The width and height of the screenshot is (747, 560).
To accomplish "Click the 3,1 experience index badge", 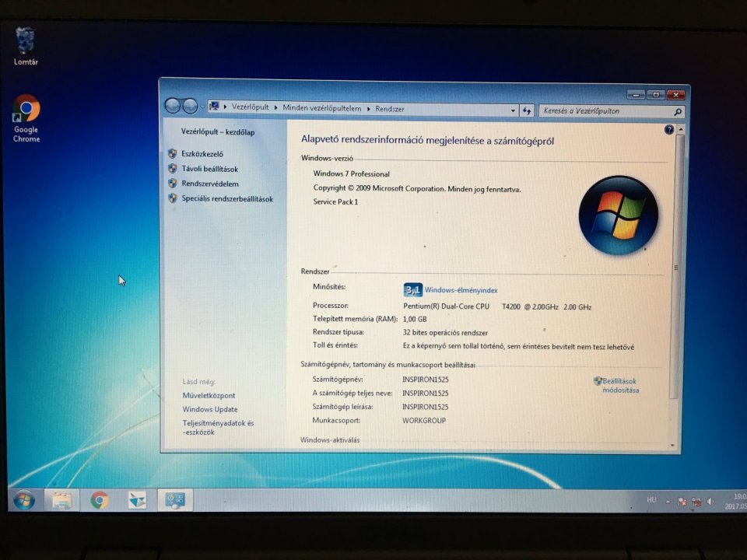I will tap(412, 289).
